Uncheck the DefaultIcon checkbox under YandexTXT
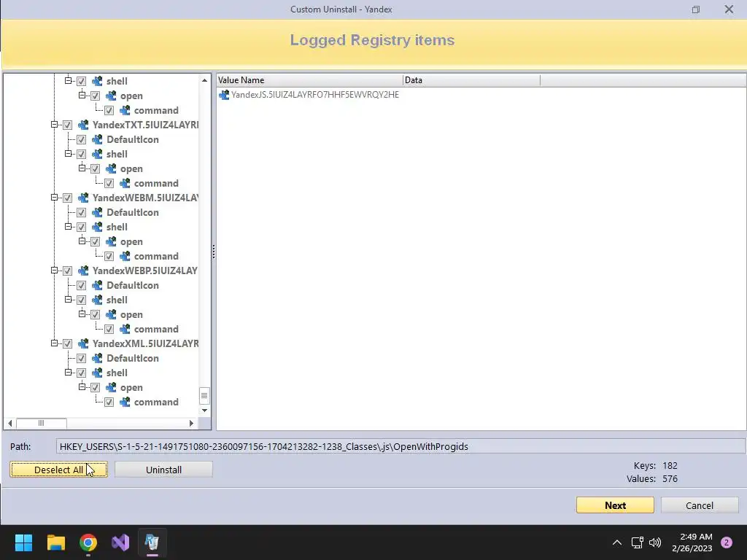Screen dimensions: 747x560 click(81, 139)
